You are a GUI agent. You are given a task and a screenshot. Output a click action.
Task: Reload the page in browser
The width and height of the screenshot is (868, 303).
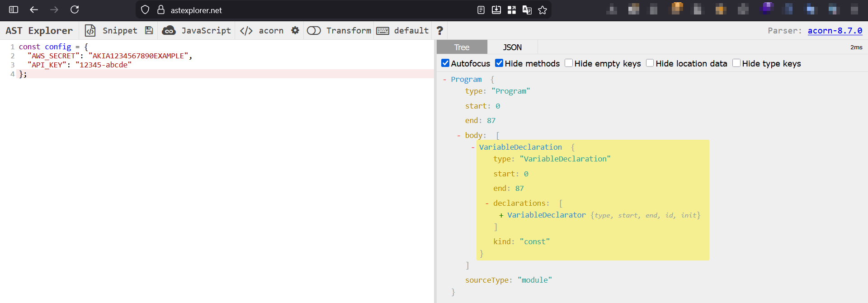[x=75, y=9]
